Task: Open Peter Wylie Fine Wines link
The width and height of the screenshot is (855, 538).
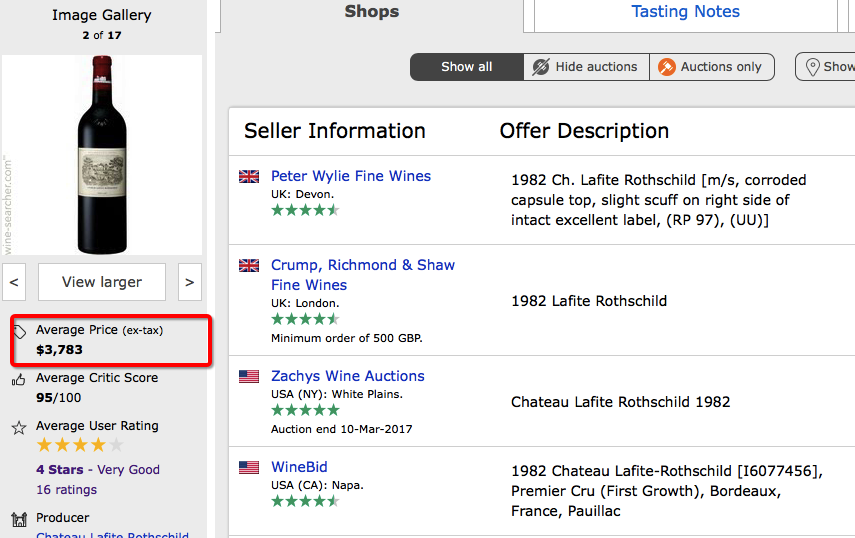Action: coord(351,176)
